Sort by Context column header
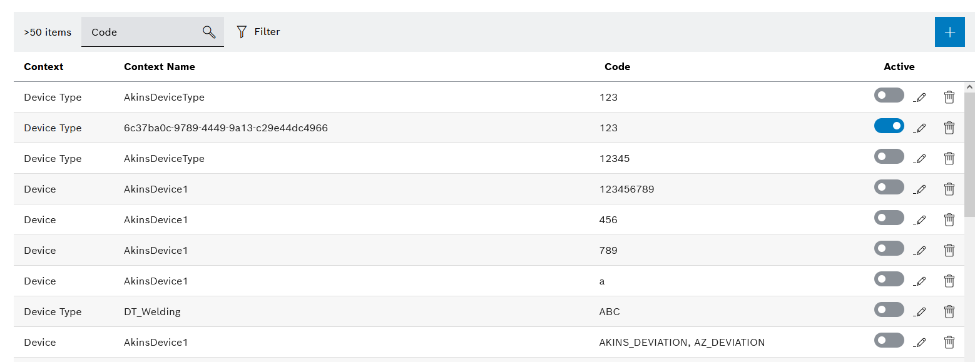 click(44, 67)
